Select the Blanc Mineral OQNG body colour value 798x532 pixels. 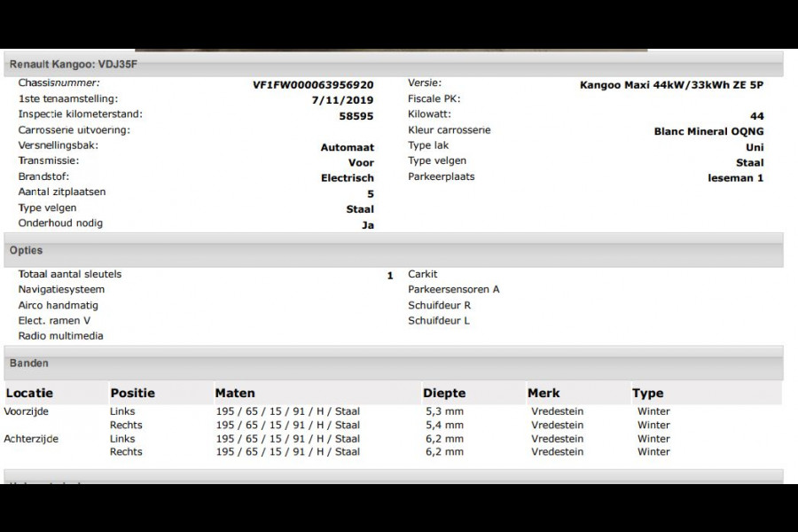click(x=708, y=131)
